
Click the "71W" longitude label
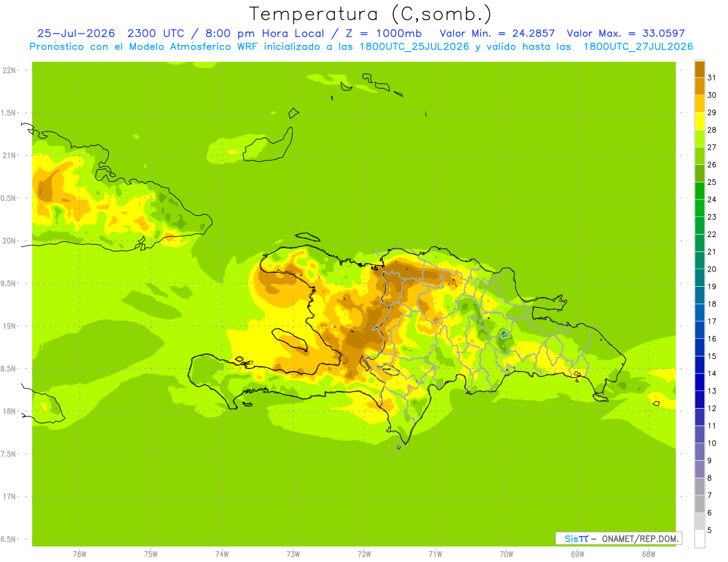pos(435,554)
